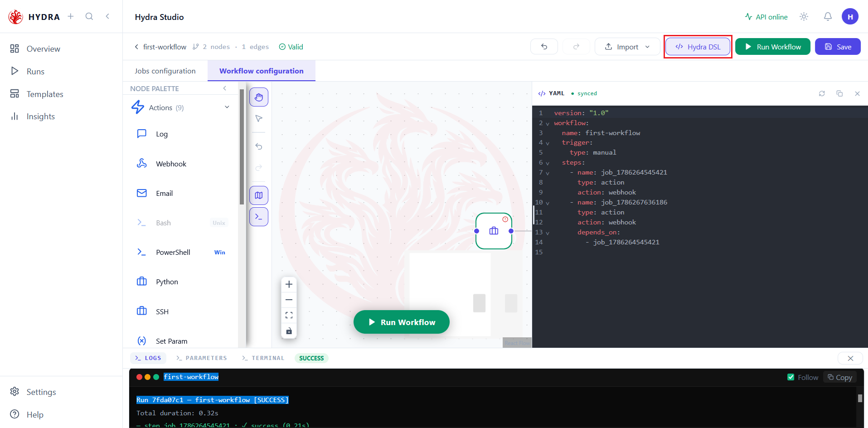Image resolution: width=868 pixels, height=428 pixels.
Task: Select Workflow configuration tab
Action: coord(262,71)
